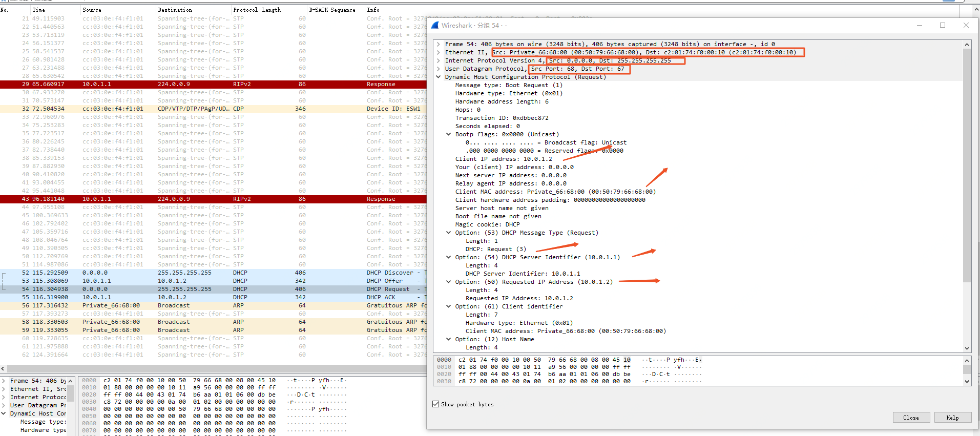The height and width of the screenshot is (436, 980).
Task: Collapse Option 54 DHCP Server Identifier
Action: point(449,257)
